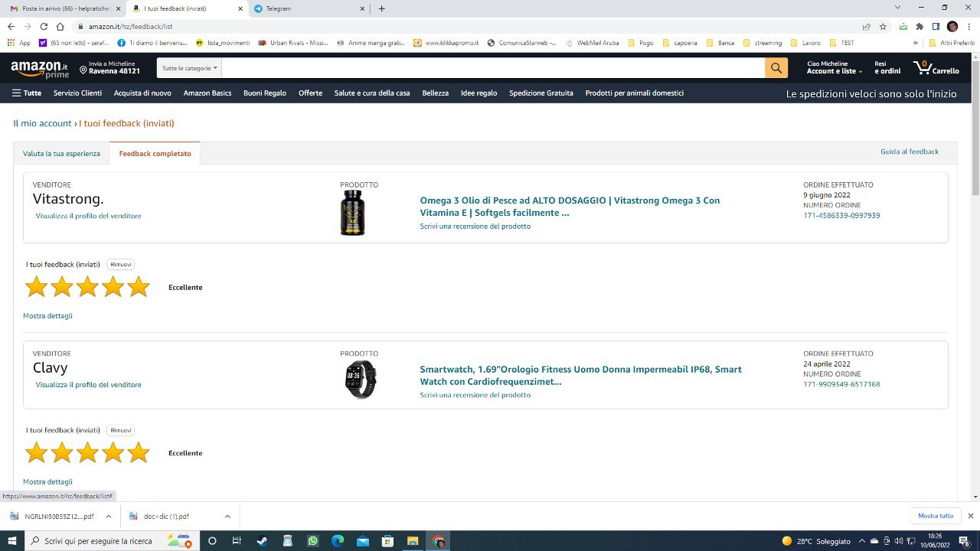Image resolution: width=980 pixels, height=551 pixels.
Task: Click the 'Guida al feedback' link
Action: click(909, 152)
